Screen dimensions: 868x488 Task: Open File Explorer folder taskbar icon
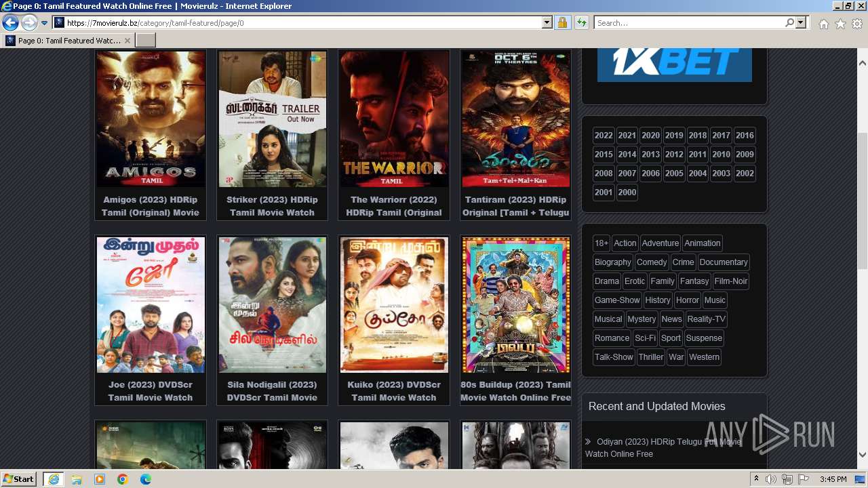tap(77, 479)
